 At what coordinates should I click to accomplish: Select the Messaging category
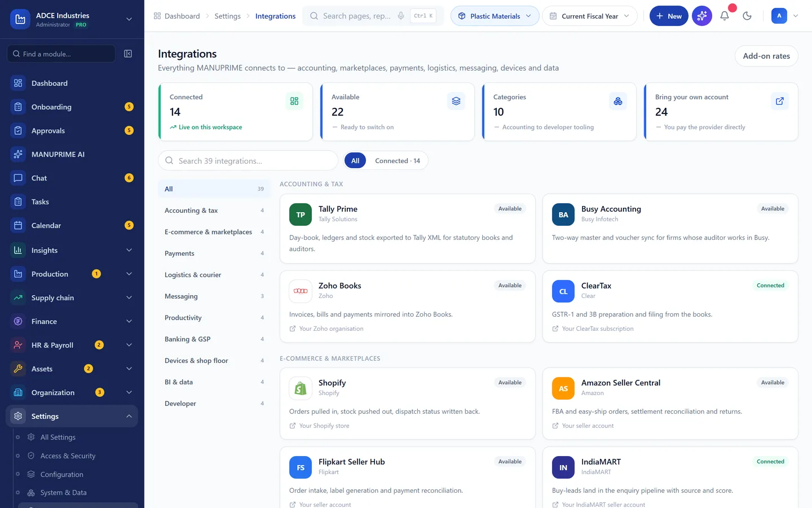coord(214,296)
